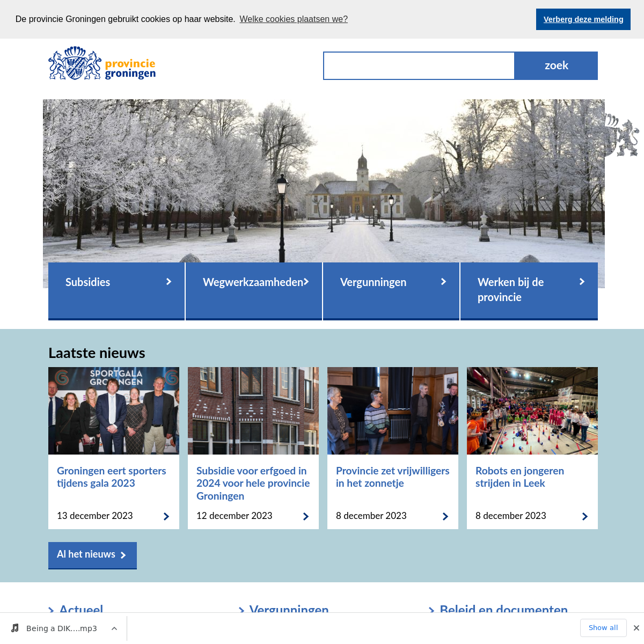Open Werken bij de provincie tile

529,291
